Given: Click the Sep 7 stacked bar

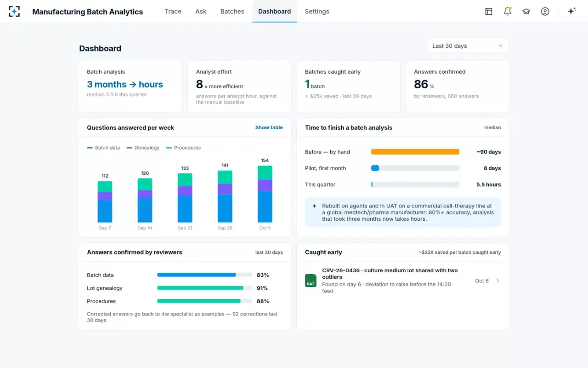Looking at the screenshot, I should (x=105, y=201).
